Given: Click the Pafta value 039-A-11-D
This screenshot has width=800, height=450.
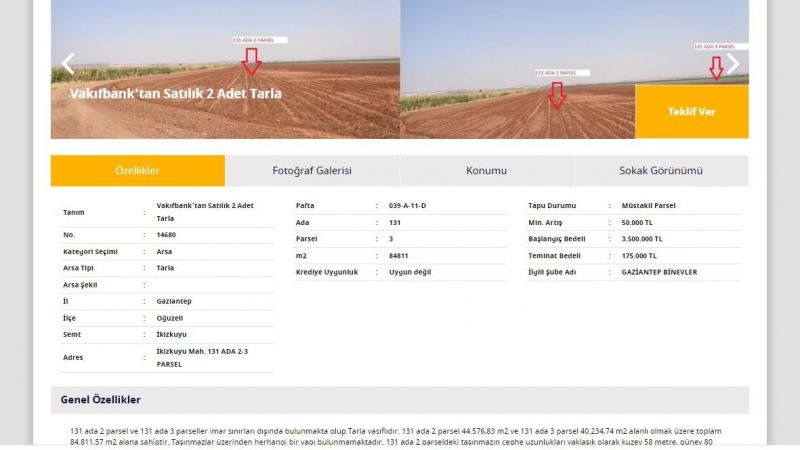Looking at the screenshot, I should 407,205.
